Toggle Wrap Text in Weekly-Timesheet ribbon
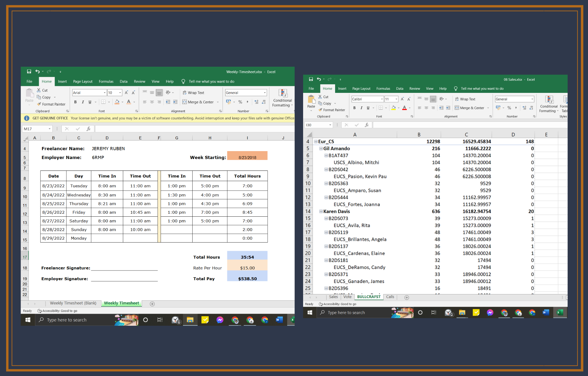Image resolution: width=588 pixels, height=376 pixels. (x=193, y=93)
